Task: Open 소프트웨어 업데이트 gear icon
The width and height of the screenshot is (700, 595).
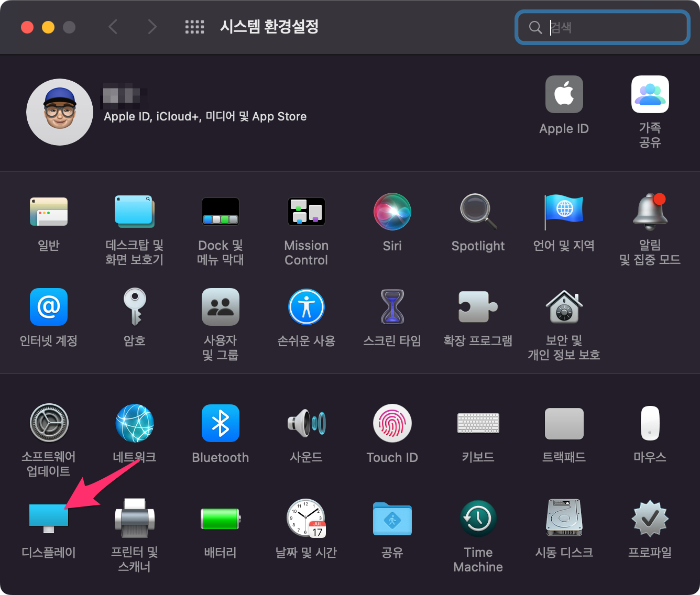Action: point(49,423)
